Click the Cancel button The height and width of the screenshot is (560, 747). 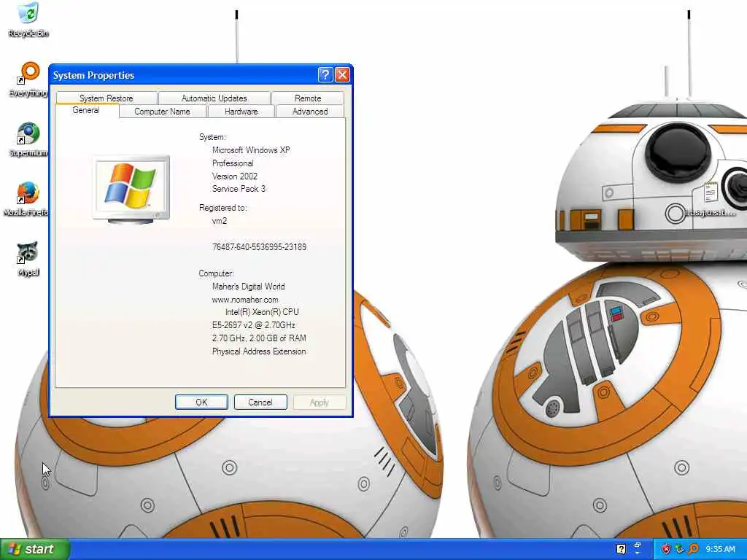(x=260, y=402)
